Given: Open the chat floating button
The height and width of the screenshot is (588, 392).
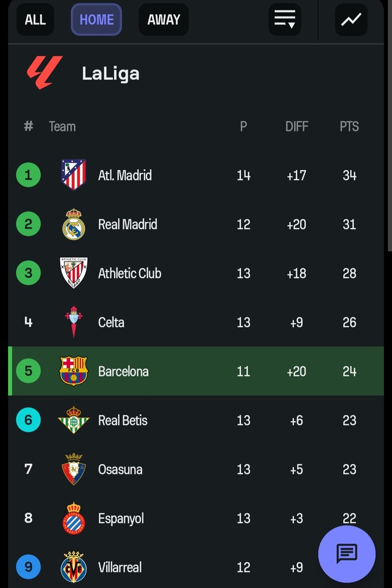Looking at the screenshot, I should [x=347, y=554].
